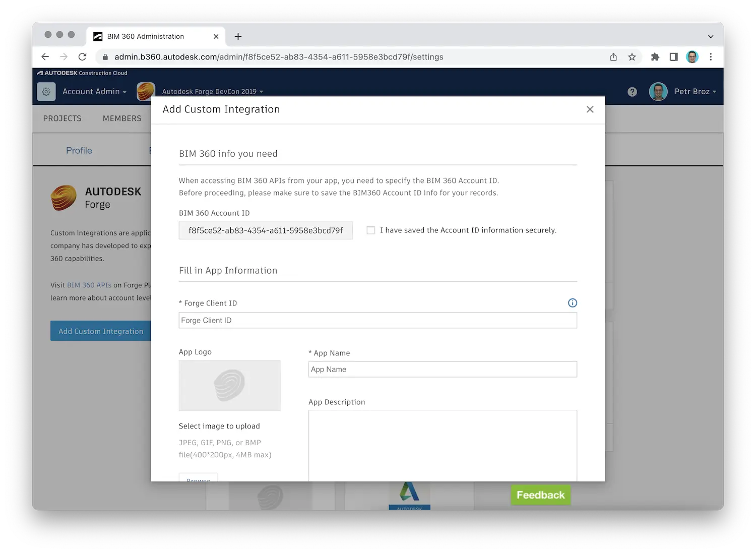
Task: Close the BIM 360 Administration tab
Action: pos(216,36)
